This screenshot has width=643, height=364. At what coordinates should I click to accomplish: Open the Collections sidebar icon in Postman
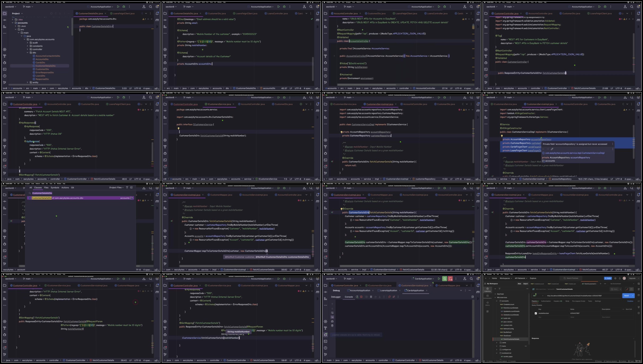tap(488, 290)
